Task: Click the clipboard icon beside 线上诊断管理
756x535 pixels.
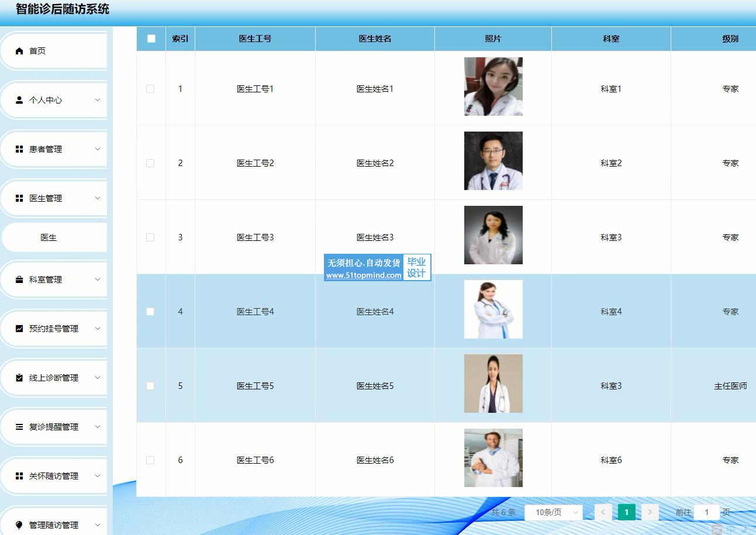Action: [x=19, y=378]
